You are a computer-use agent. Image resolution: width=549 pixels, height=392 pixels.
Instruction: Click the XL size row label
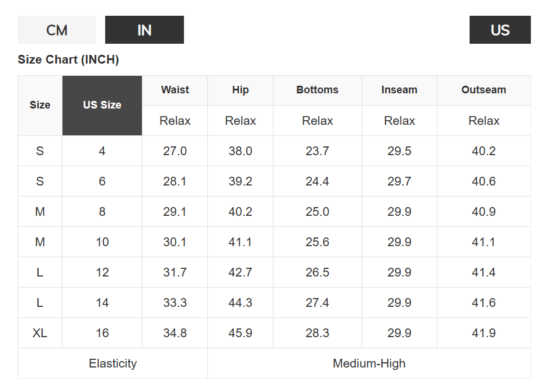coord(40,333)
